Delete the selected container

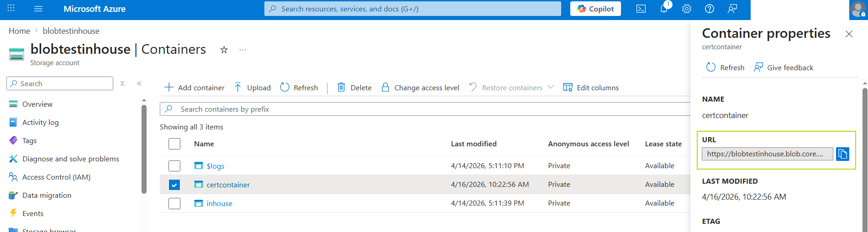click(354, 88)
